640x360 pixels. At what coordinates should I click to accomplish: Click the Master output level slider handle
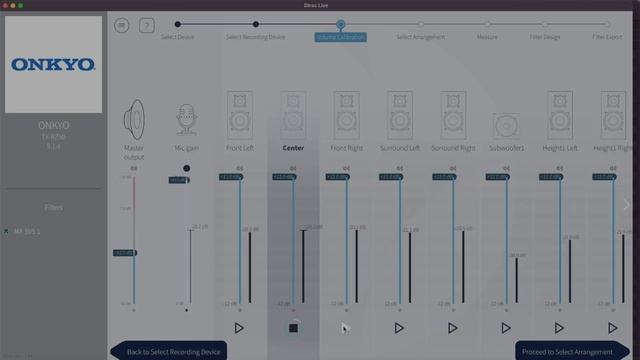point(125,253)
